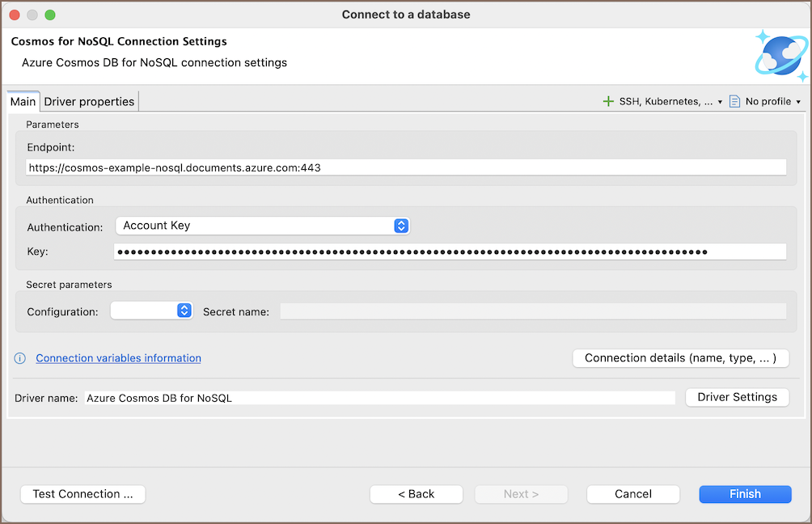
Task: Open the Driver properties tab
Action: [x=89, y=102]
